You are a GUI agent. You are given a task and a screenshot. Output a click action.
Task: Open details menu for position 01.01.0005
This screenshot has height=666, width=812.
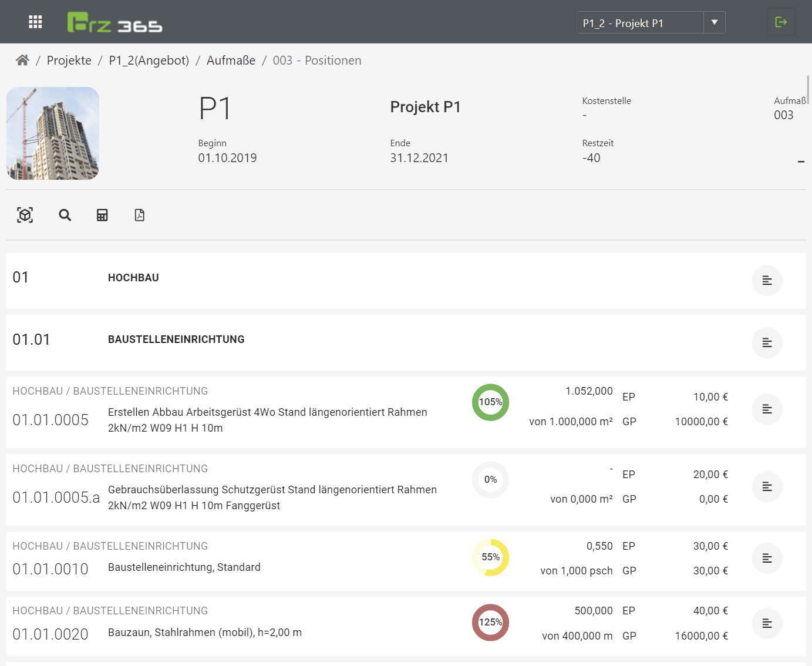767,409
